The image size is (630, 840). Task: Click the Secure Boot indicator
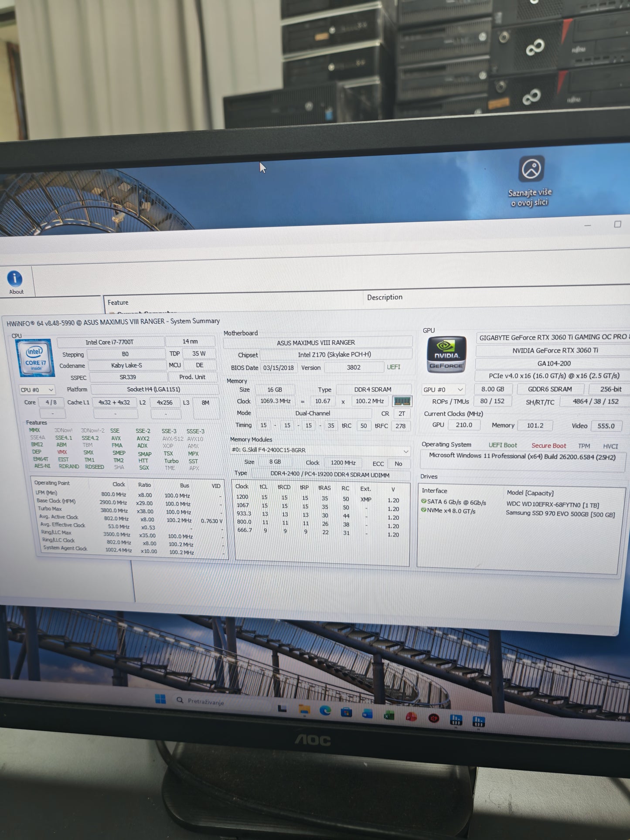tap(548, 446)
